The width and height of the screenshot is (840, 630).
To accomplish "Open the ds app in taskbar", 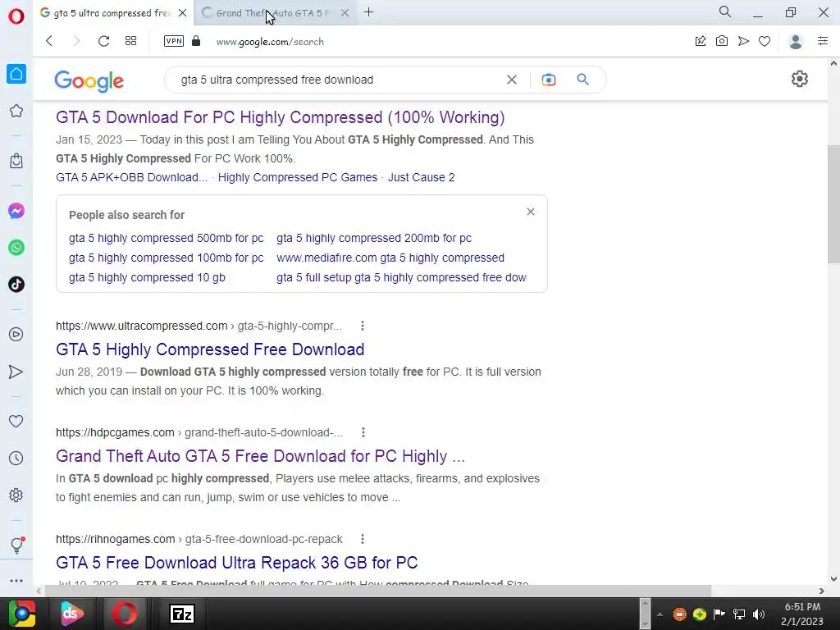I will pyautogui.click(x=72, y=614).
